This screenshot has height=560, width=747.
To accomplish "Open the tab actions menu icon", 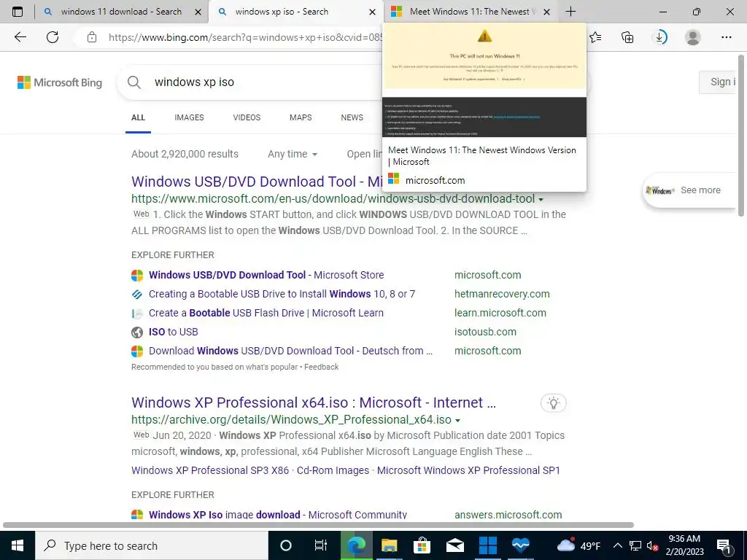I will point(18,12).
